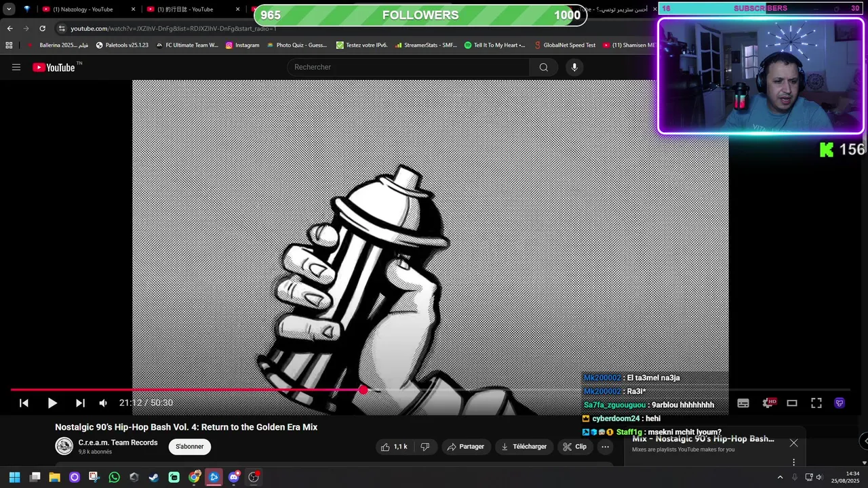
Task: Show hidden system tray icons chevron
Action: click(x=780, y=477)
